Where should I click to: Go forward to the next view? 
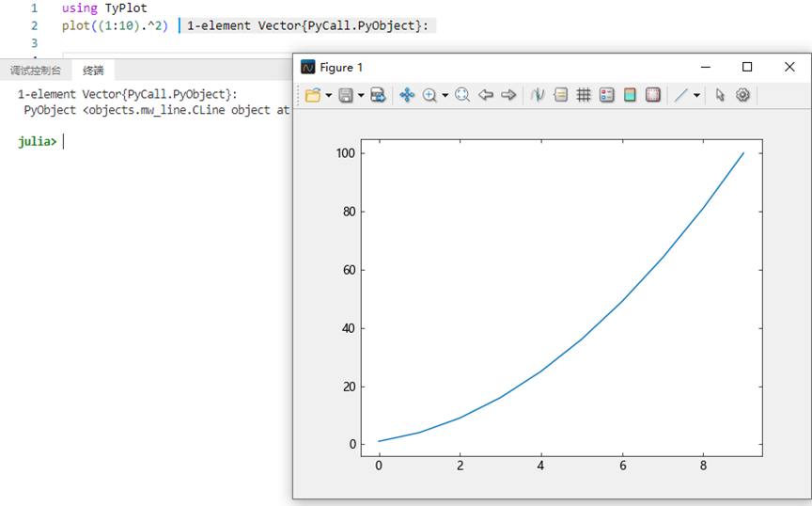[508, 95]
